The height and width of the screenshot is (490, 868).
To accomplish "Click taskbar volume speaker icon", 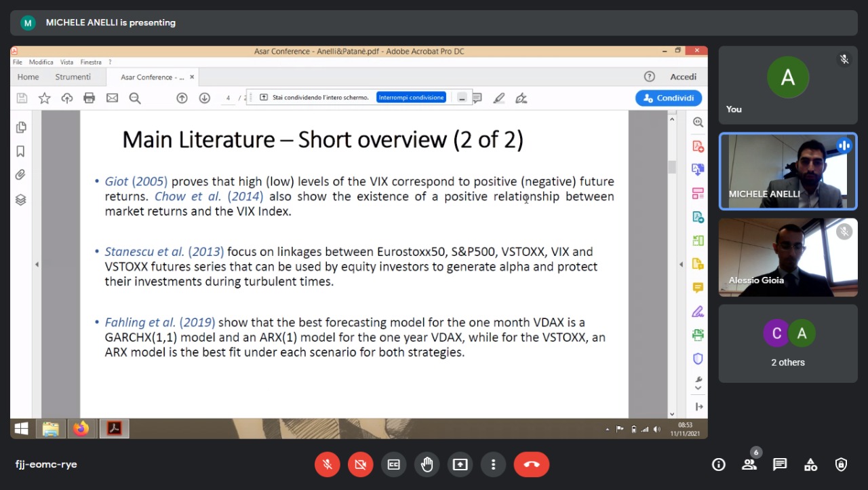I will (656, 429).
